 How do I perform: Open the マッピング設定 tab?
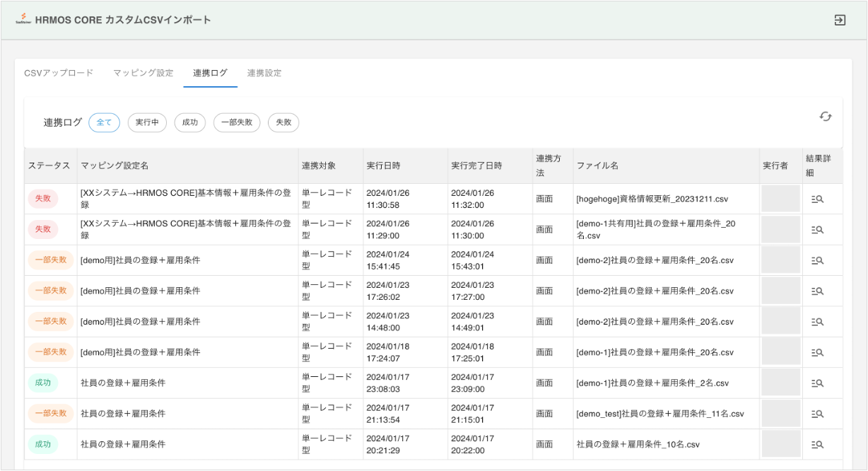[143, 73]
